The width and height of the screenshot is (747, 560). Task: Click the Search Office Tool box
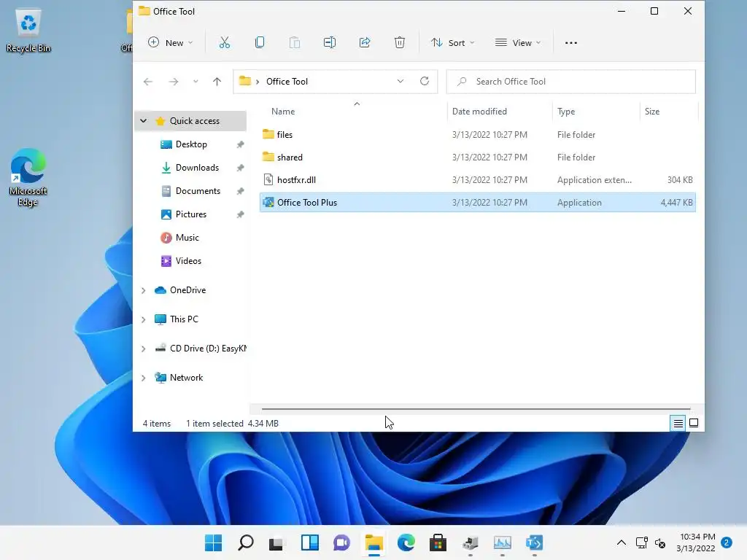(570, 82)
